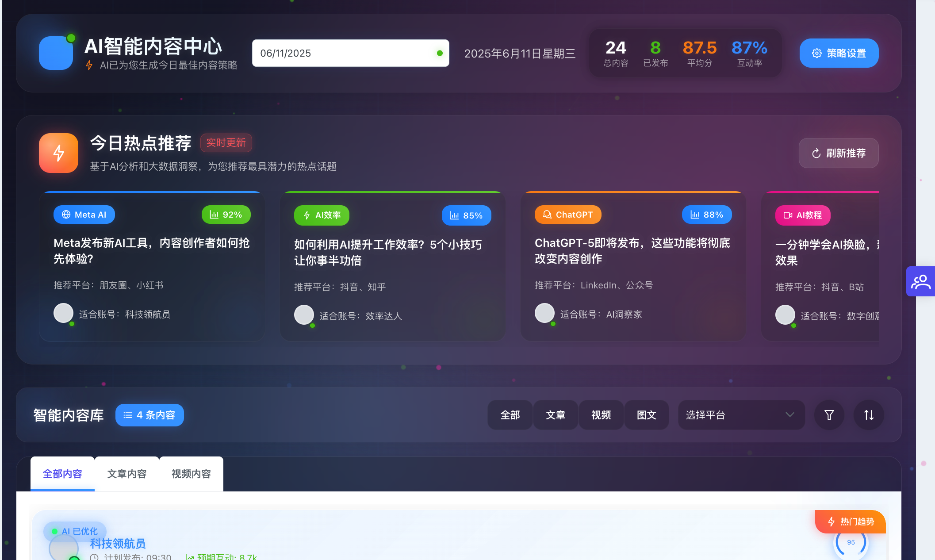935x560 pixels.
Task: Click the 2025年6月11日星期三 date text
Action: coord(520,54)
